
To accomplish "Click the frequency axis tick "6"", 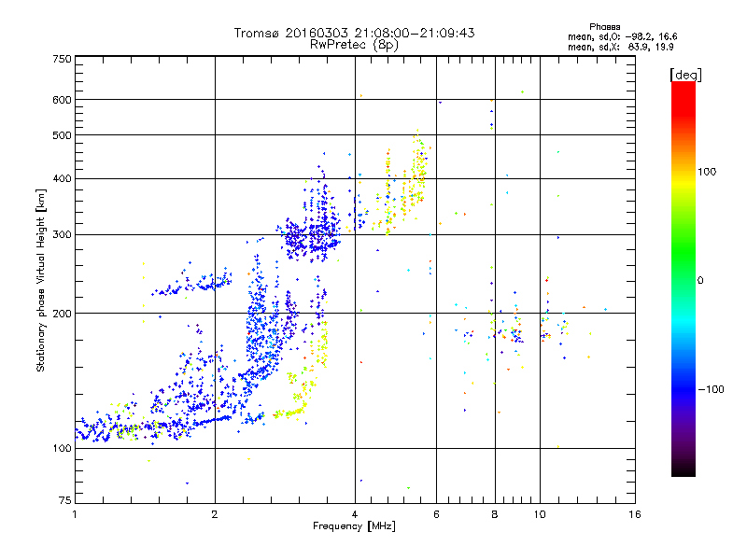I will pos(436,514).
